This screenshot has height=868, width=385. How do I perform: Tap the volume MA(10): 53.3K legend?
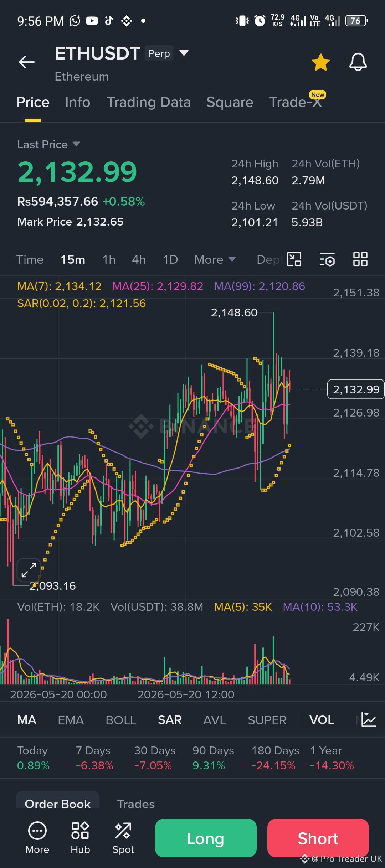pos(320,607)
